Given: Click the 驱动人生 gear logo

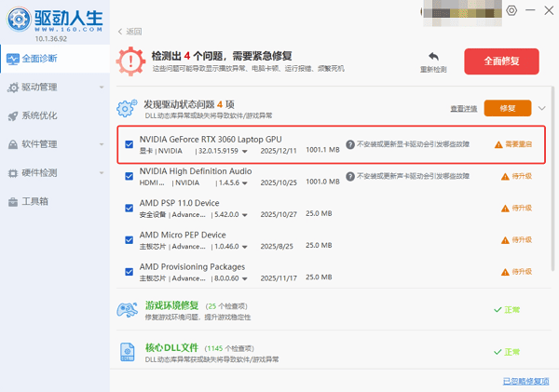Looking at the screenshot, I should click(19, 20).
